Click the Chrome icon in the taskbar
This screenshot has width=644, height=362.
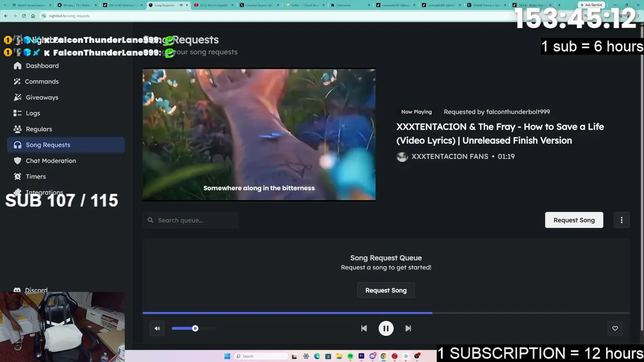point(383,356)
